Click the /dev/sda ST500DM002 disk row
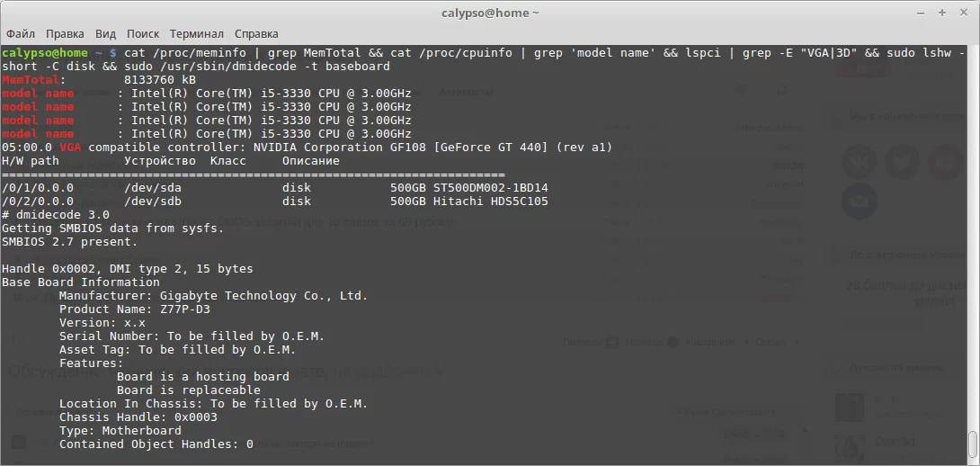Screen dimensions: 980x466 click(x=275, y=188)
